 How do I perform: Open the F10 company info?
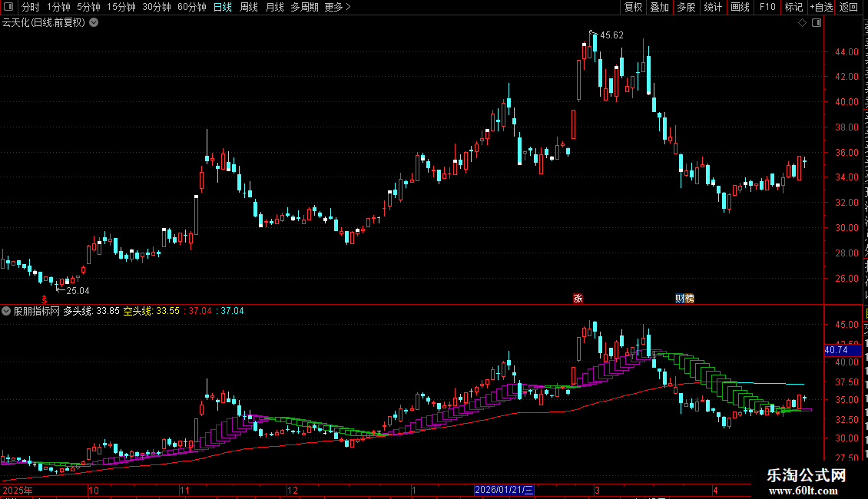pyautogui.click(x=767, y=7)
